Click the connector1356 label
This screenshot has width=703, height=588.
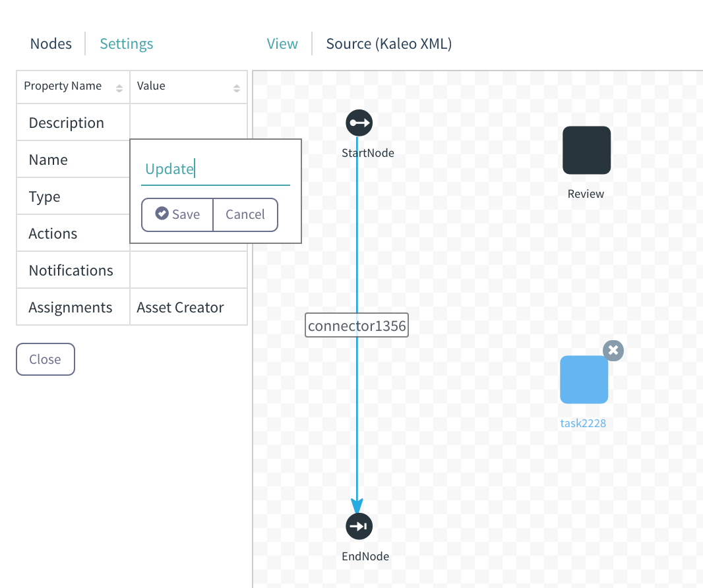point(356,326)
